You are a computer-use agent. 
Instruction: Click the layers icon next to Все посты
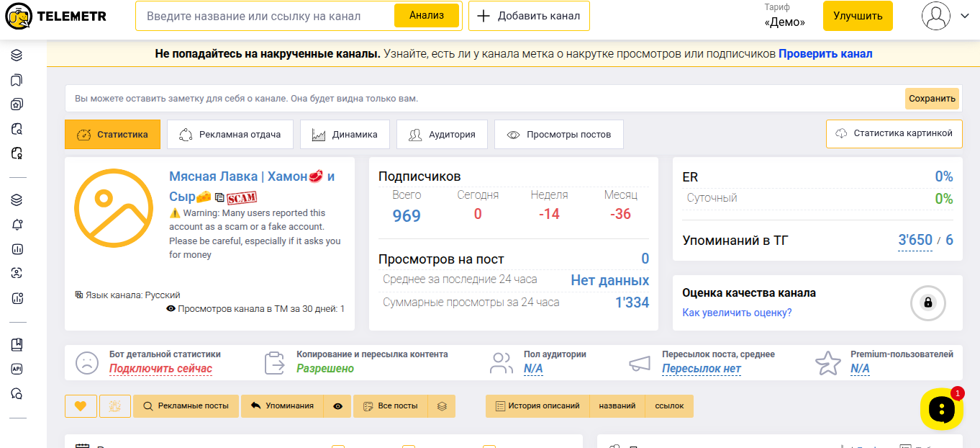click(442, 406)
